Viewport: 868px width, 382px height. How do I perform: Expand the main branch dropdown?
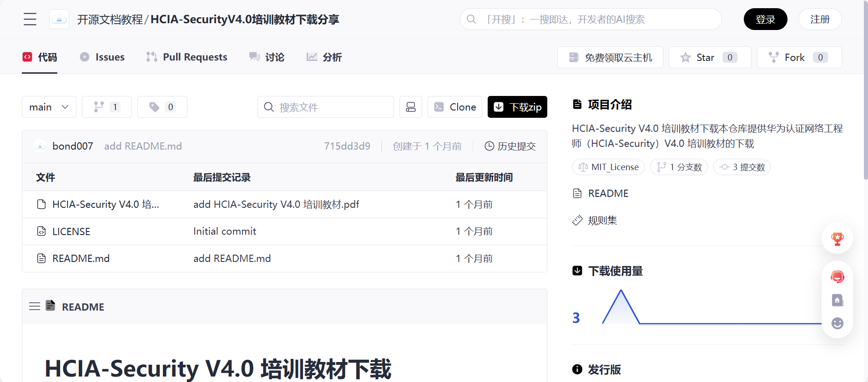49,107
